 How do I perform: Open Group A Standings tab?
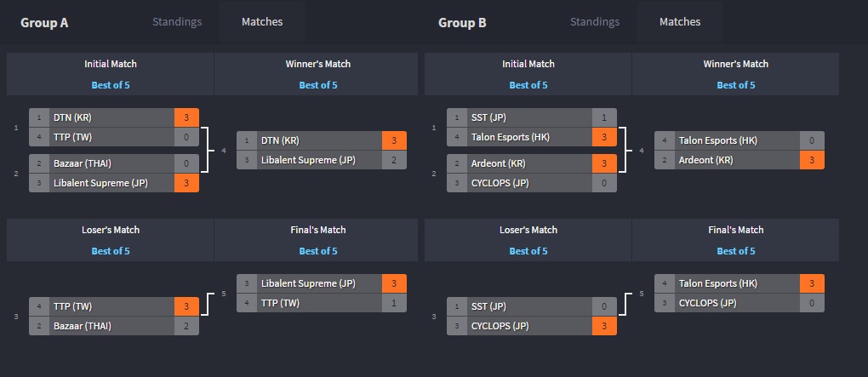coord(177,22)
